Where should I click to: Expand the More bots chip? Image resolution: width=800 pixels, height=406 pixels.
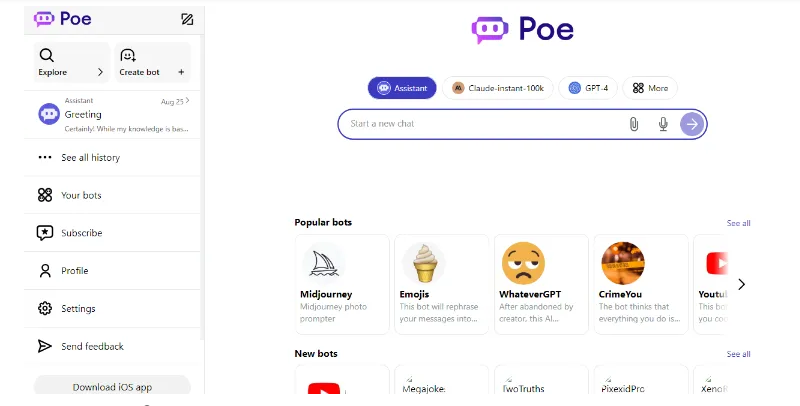pos(650,88)
